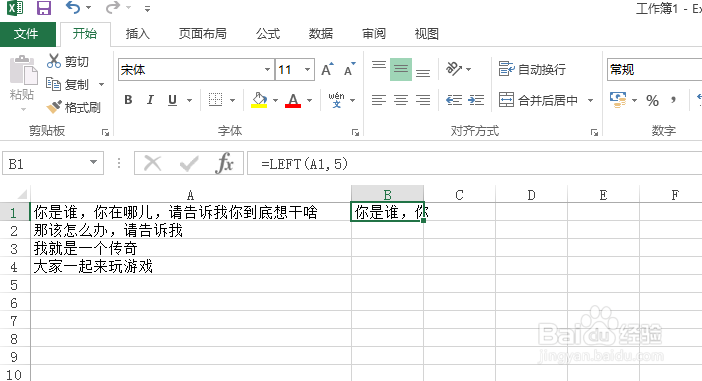
Task: Click the 粘贴 paste button
Action: coord(22,83)
